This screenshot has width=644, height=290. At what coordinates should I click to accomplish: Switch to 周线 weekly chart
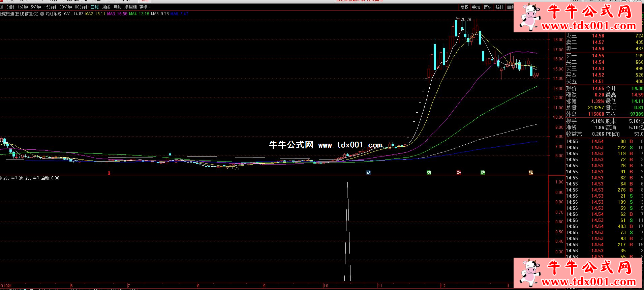pos(106,7)
